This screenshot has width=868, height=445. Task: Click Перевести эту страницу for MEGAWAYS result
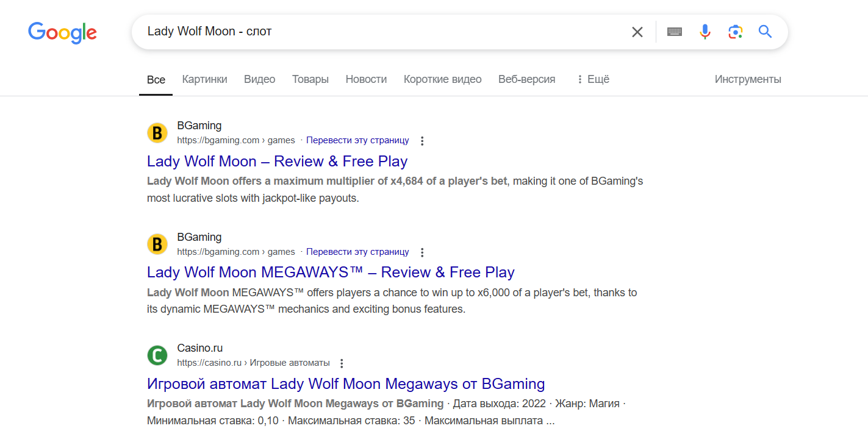pyautogui.click(x=357, y=252)
